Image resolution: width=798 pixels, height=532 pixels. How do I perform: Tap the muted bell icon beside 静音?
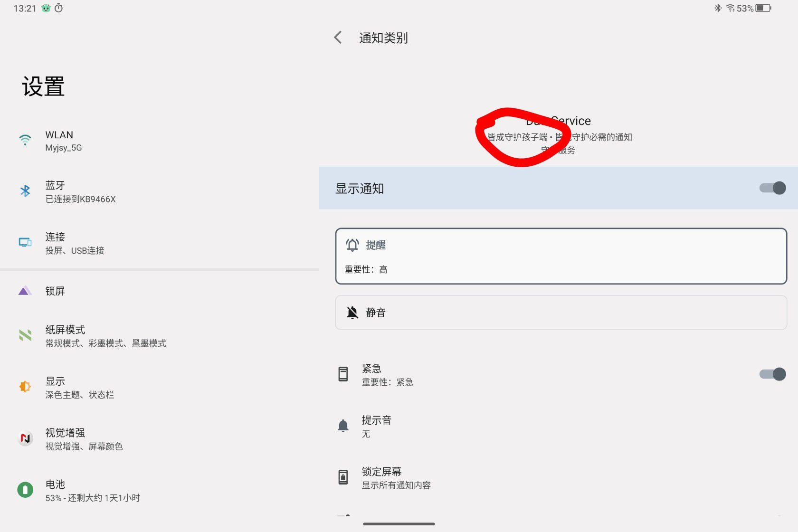[x=352, y=313]
